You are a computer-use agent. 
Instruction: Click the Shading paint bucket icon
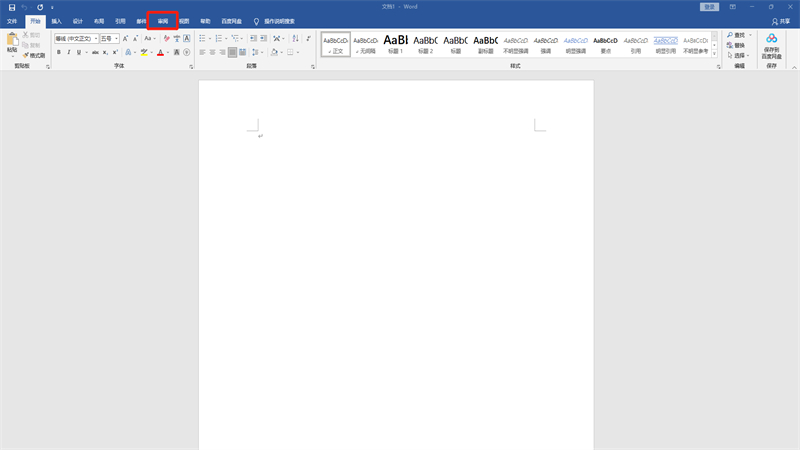(x=274, y=52)
